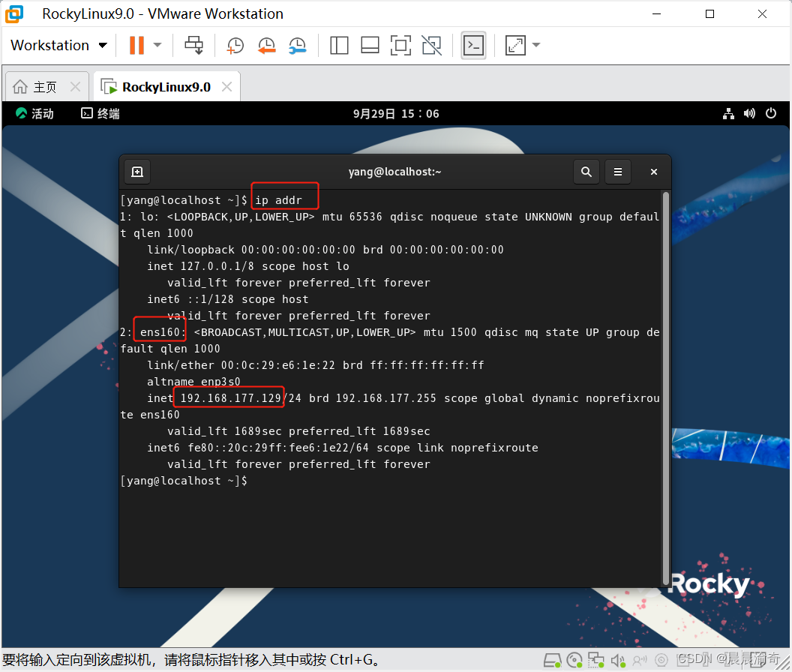Revert VM to previous snapshot
The width and height of the screenshot is (792, 672).
pyautogui.click(x=267, y=46)
